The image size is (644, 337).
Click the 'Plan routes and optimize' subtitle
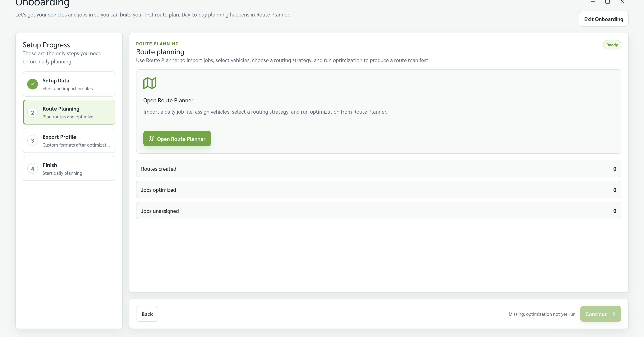click(68, 117)
